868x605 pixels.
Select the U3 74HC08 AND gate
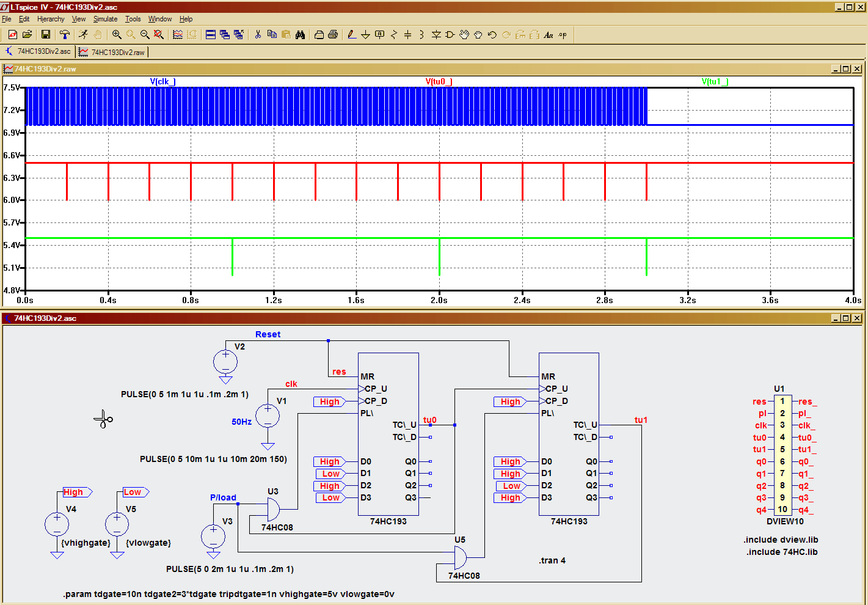[x=273, y=509]
